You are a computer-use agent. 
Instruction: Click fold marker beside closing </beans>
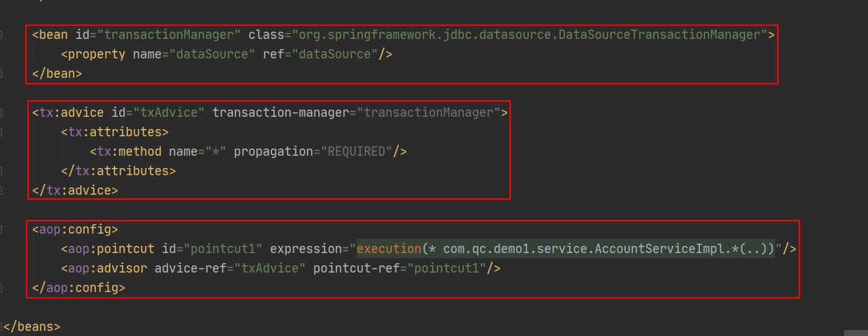2,327
